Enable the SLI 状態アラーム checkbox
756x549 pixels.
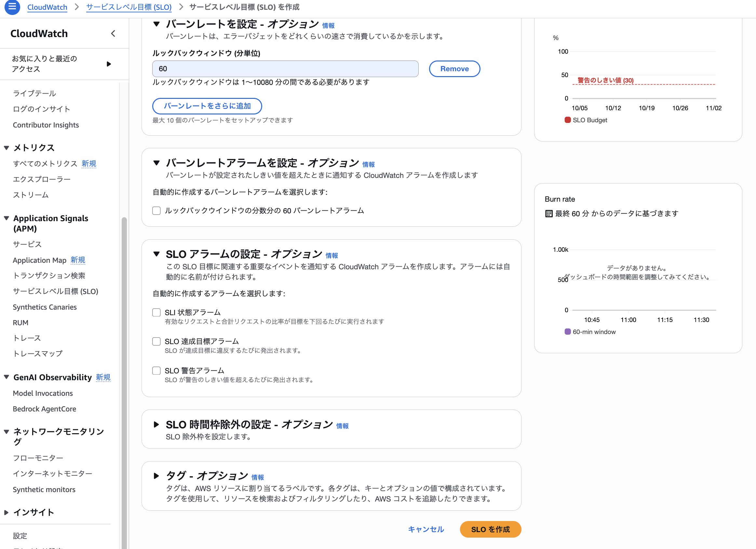[x=156, y=312]
